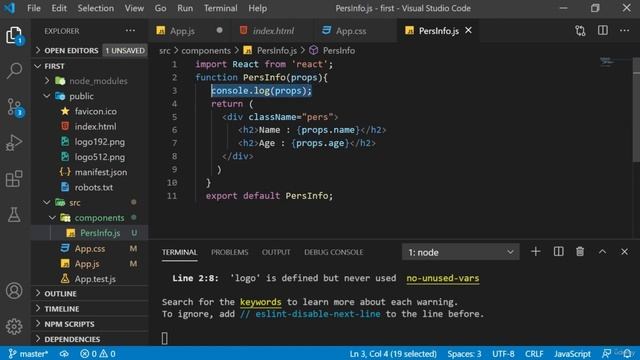Open the Terminal menu
Screen dimensions: 640x360
(220, 8)
